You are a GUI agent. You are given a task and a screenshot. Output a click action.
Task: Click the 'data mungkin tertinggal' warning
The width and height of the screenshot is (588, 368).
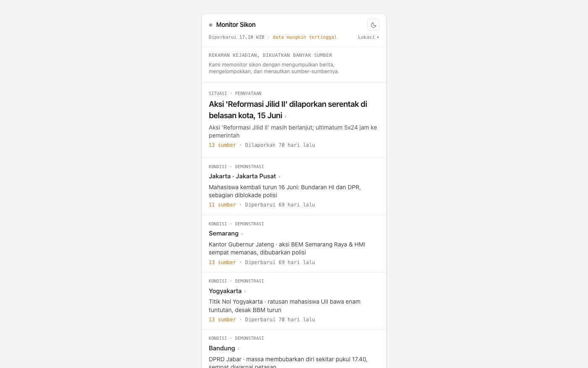point(304,37)
